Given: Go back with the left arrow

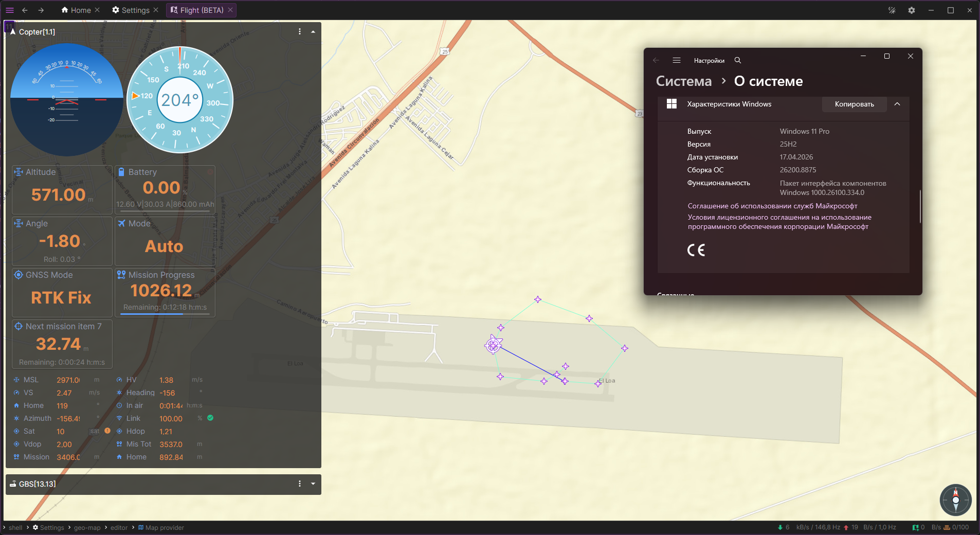Looking at the screenshot, I should click(x=25, y=10).
